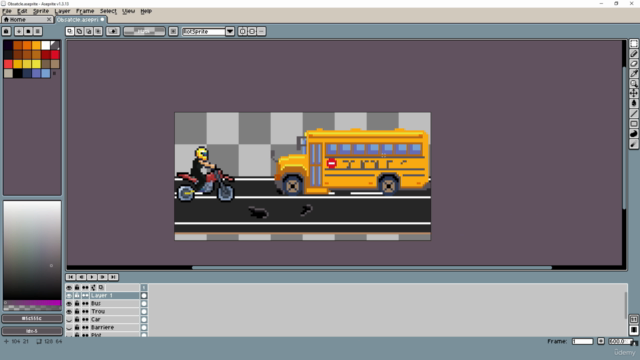The height and width of the screenshot is (360, 640).
Task: Select the Rectangle shape tool
Action: pyautogui.click(x=633, y=124)
